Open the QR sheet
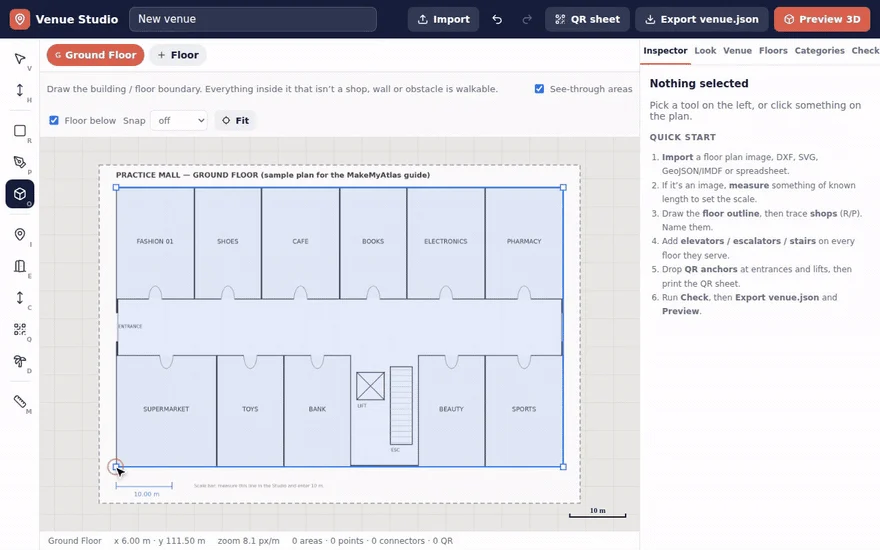This screenshot has width=880, height=550. [587, 19]
